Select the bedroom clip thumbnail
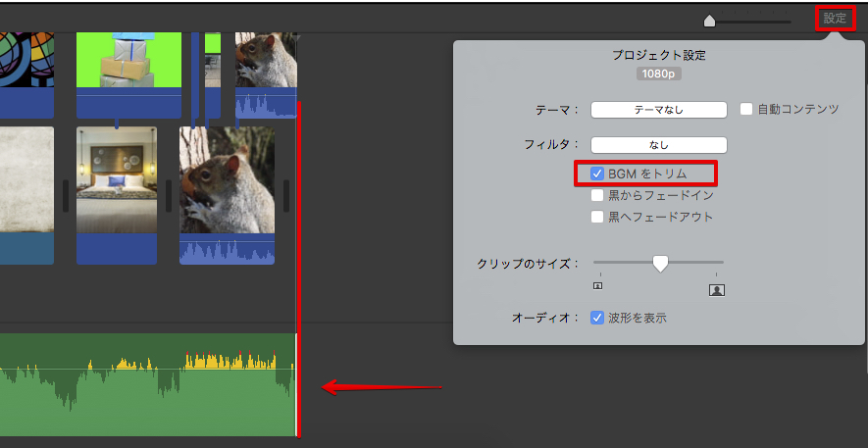Screen dimensions: 868x448 [117, 179]
